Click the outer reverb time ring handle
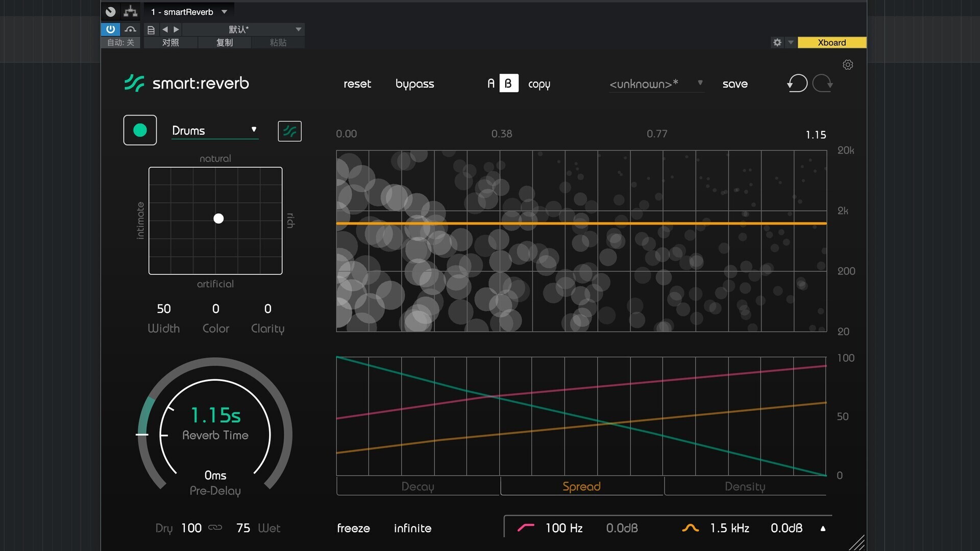980x551 pixels. click(142, 435)
